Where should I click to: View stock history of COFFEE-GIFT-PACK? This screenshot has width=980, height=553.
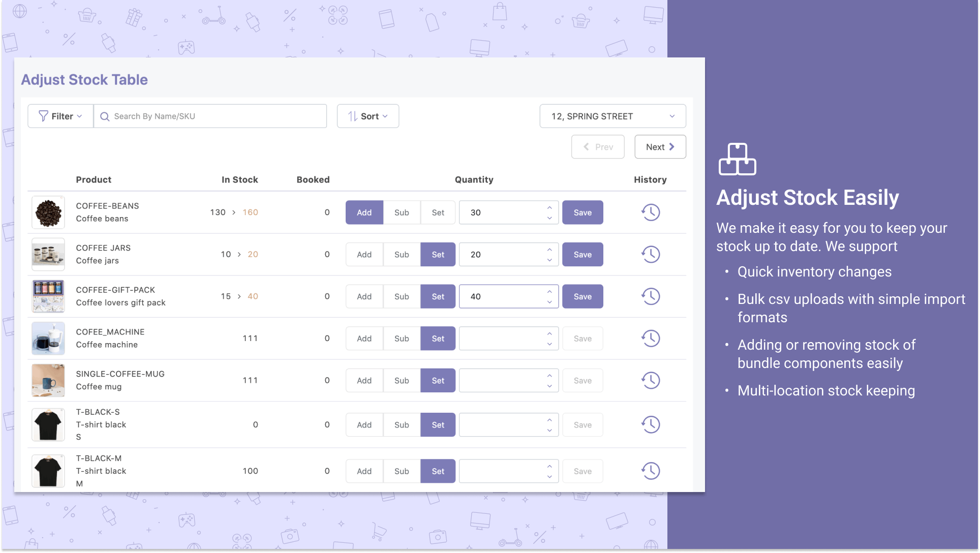pyautogui.click(x=650, y=296)
